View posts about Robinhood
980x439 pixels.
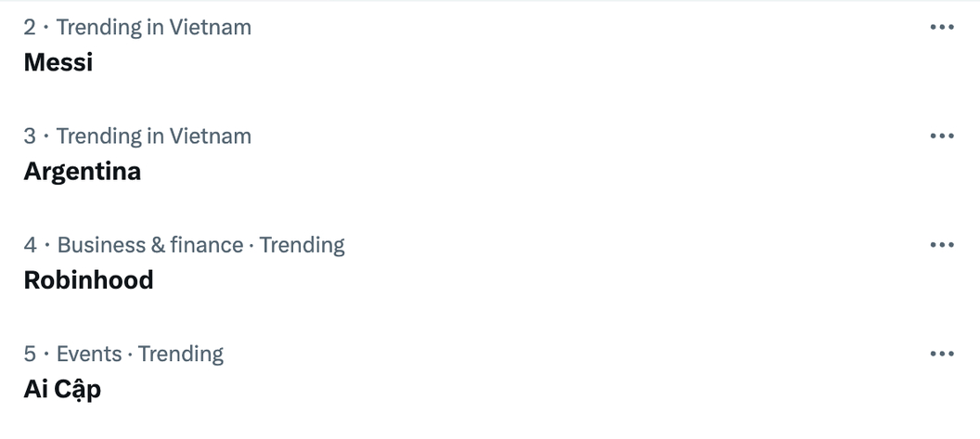coord(89,280)
